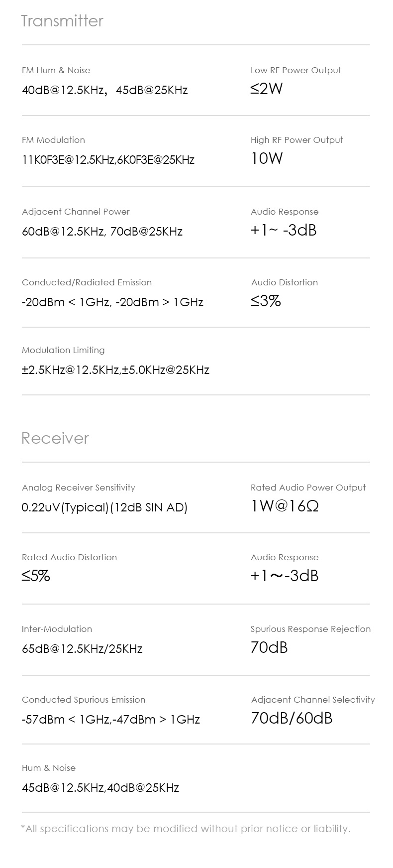Click the Conducted Spurious Emission label
The height and width of the screenshot is (868, 393).
(84, 700)
